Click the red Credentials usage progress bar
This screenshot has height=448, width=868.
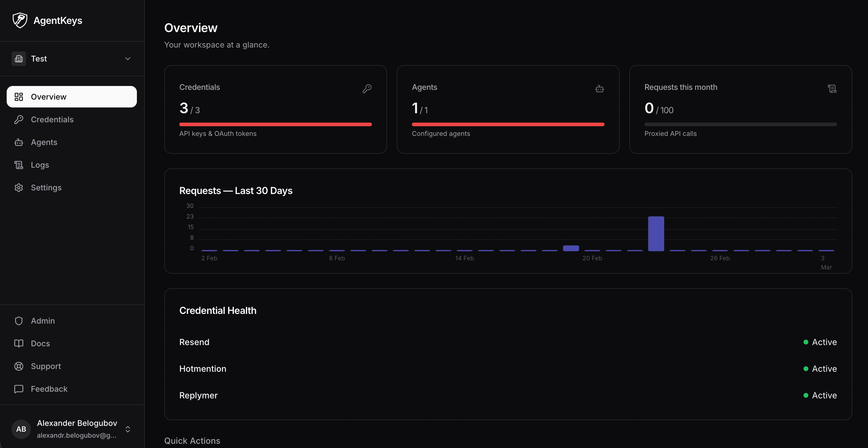[x=275, y=125]
